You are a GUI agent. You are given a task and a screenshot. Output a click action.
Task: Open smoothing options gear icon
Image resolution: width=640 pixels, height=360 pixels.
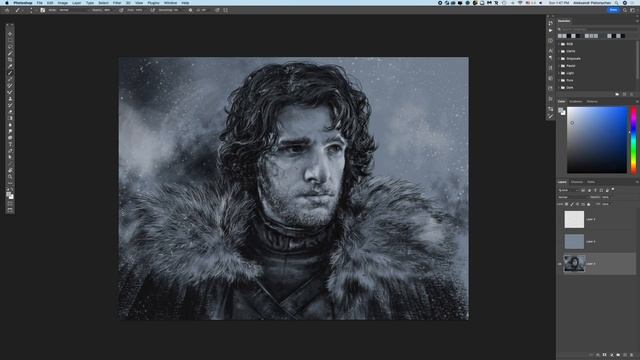click(x=190, y=10)
